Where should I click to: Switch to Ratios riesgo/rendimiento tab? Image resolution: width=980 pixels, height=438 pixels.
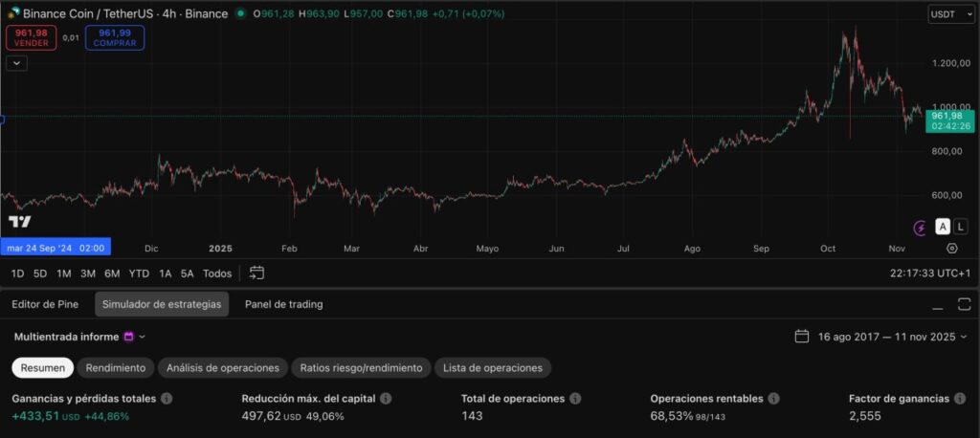(361, 368)
